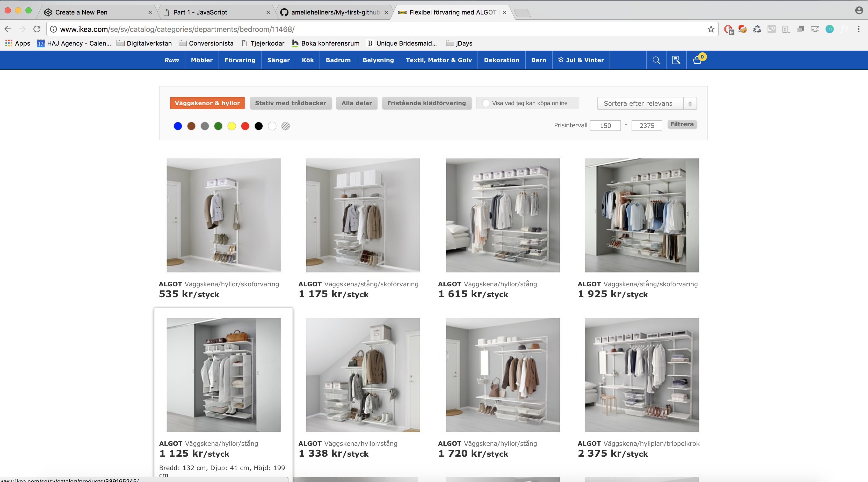Filter by the green color swatch
This screenshot has height=482, width=868.
[218, 126]
